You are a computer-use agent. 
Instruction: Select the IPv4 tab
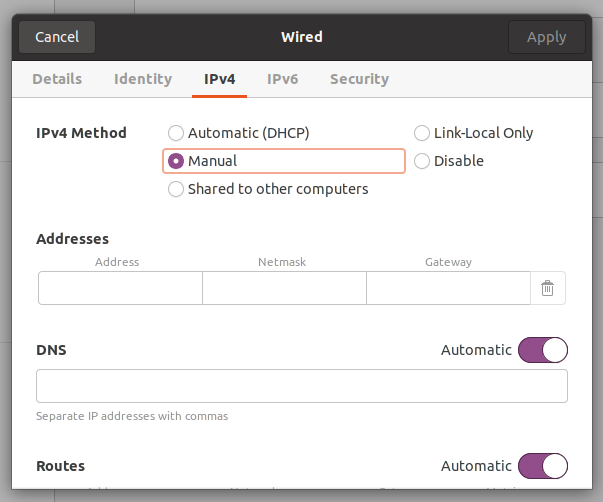pos(219,79)
